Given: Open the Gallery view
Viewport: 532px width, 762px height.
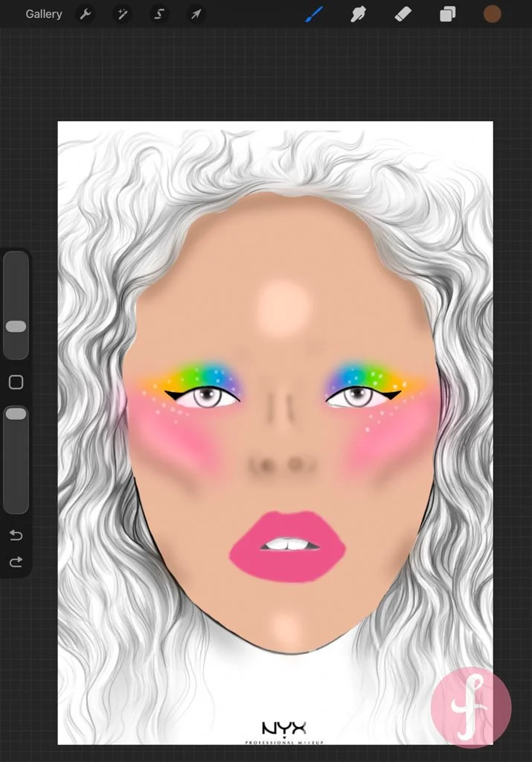Looking at the screenshot, I should pos(44,14).
